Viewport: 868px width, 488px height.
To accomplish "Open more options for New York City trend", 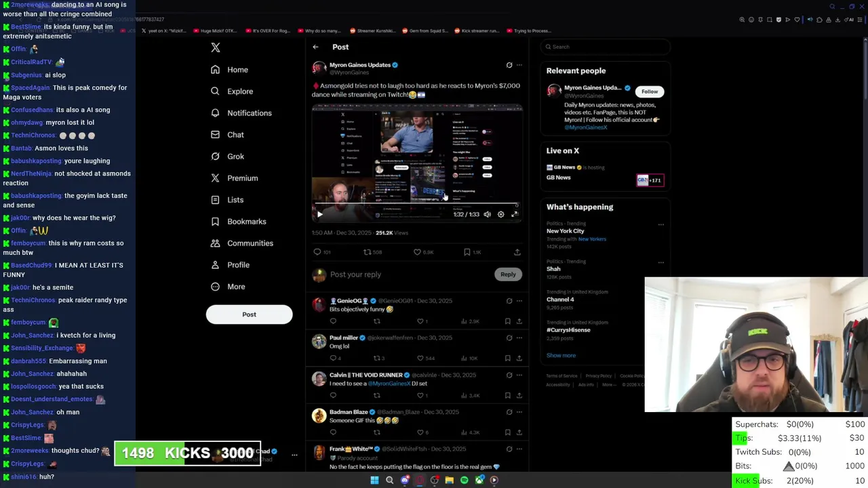I will pyautogui.click(x=661, y=224).
